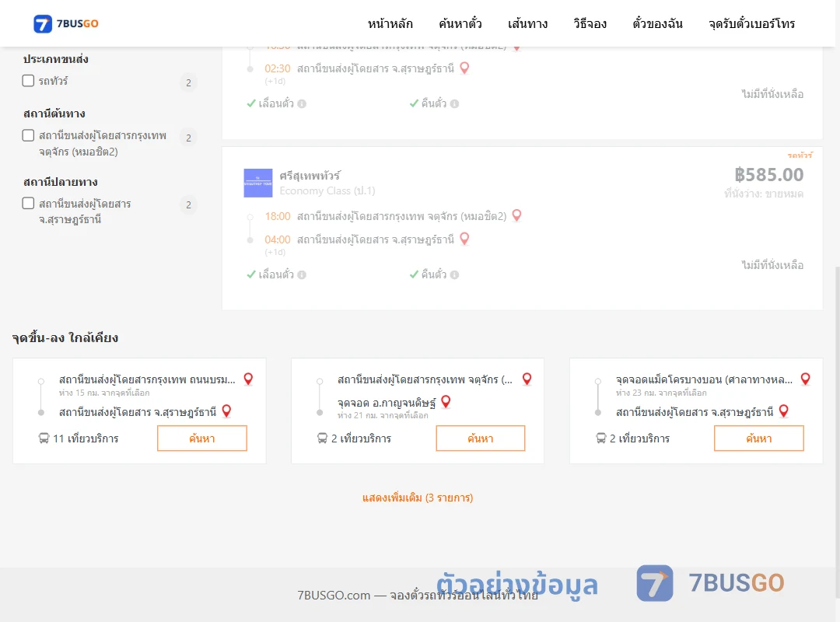Click info icon next to คืนตั๋ว in first trip
This screenshot has height=622, width=840.
(x=454, y=104)
